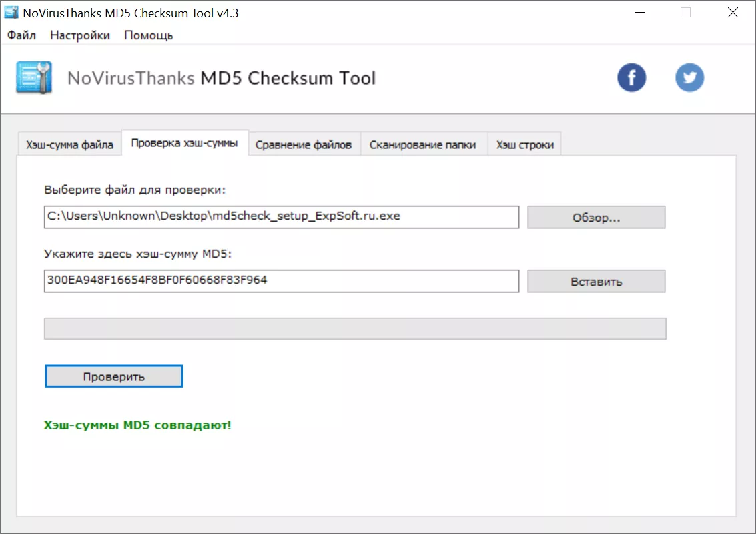Open the Twitter page icon
The image size is (756, 534).
pos(689,77)
